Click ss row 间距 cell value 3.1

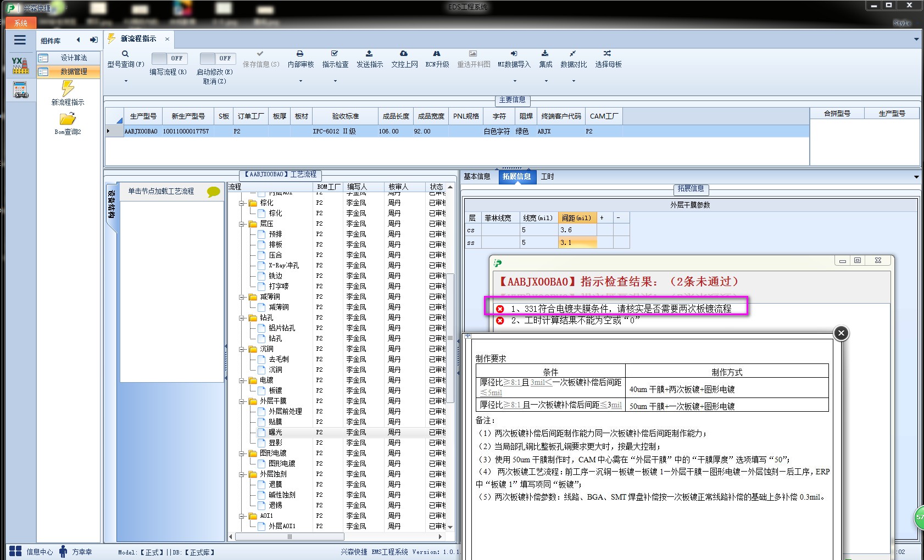pyautogui.click(x=577, y=242)
